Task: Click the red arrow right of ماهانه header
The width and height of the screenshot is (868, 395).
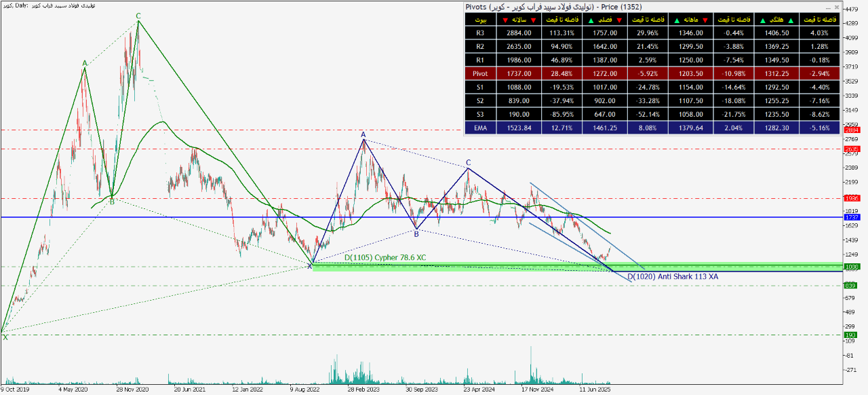Action: coord(705,20)
